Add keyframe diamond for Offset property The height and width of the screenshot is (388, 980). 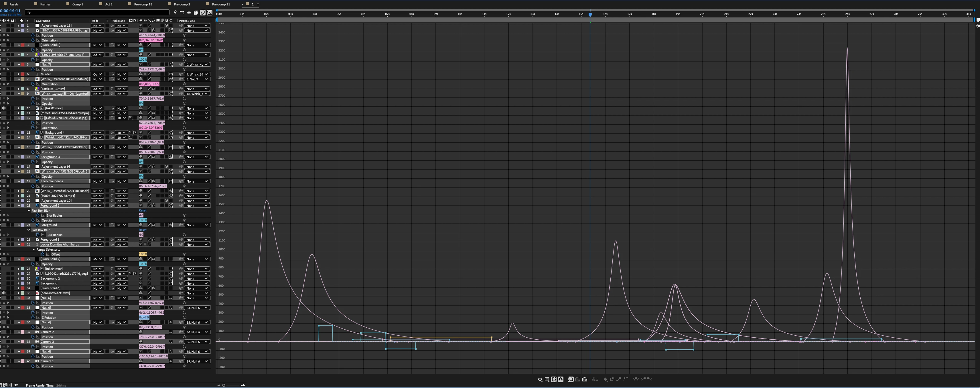[4, 254]
